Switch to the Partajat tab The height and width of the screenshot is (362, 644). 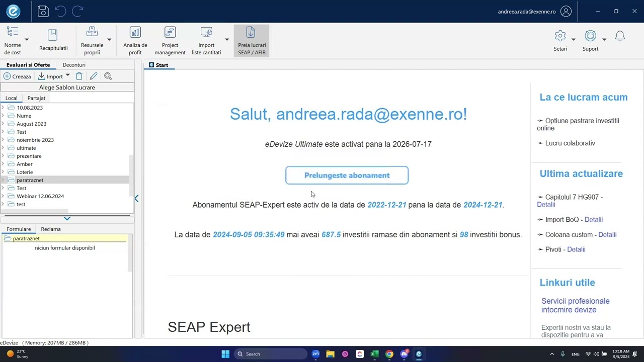coord(36,98)
